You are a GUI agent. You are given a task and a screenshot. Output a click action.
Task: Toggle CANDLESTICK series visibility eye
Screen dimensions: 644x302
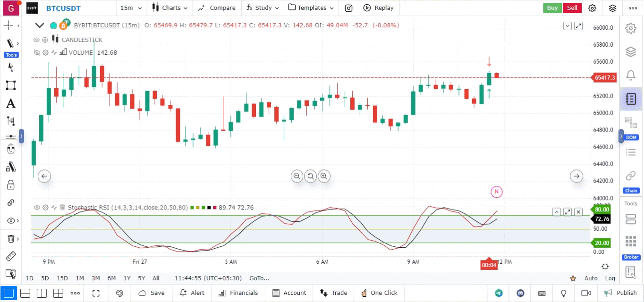coord(36,40)
